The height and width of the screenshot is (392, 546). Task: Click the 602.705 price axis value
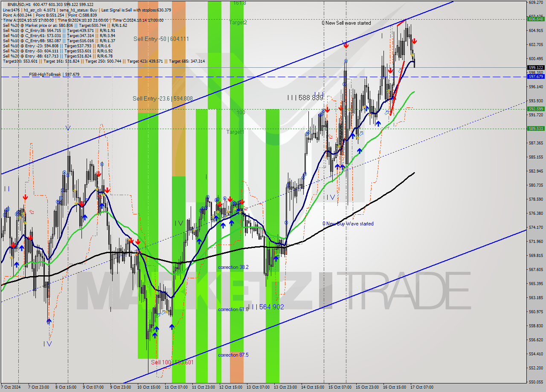point(535,44)
